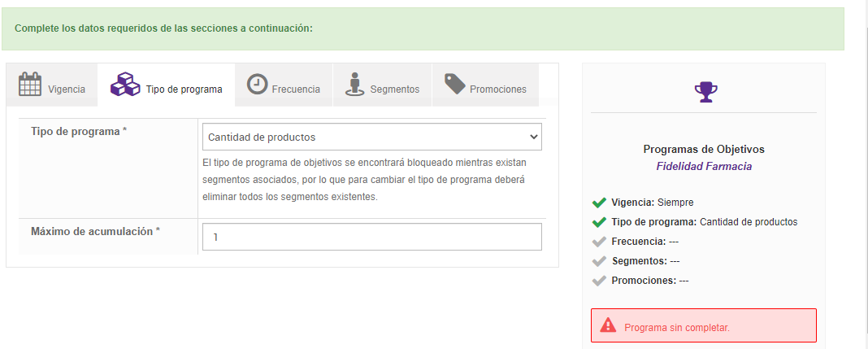
Task: Click green check beside Tipo de programa status
Action: point(600,221)
